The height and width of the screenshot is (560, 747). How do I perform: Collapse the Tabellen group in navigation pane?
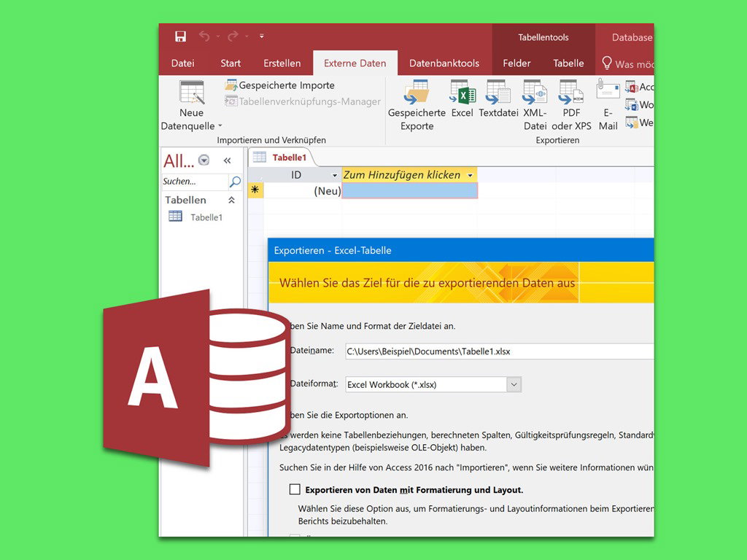232,200
